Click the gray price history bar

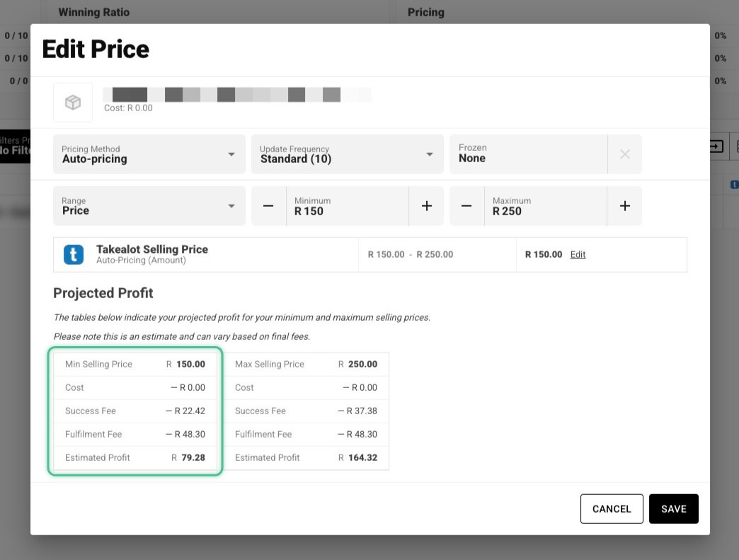(x=237, y=93)
